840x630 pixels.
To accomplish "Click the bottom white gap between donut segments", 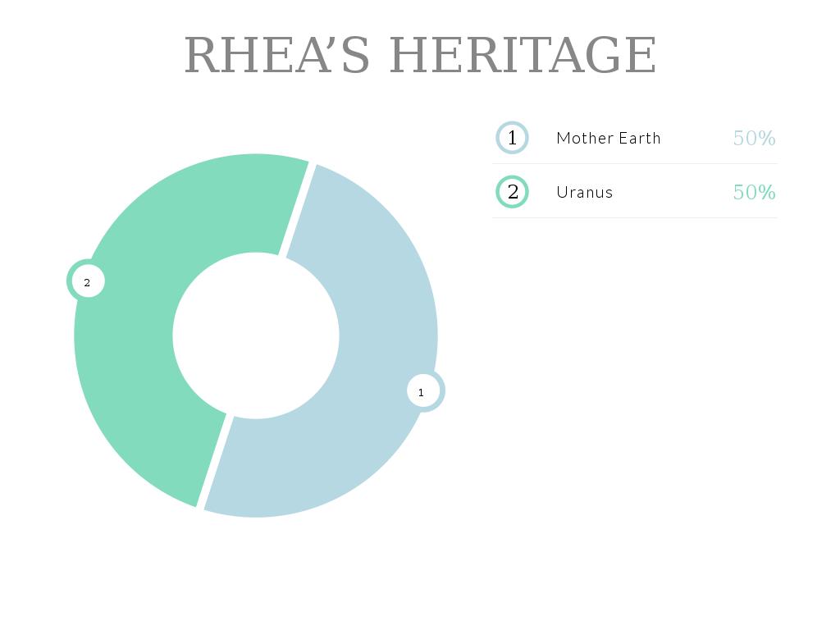I will (x=215, y=462).
